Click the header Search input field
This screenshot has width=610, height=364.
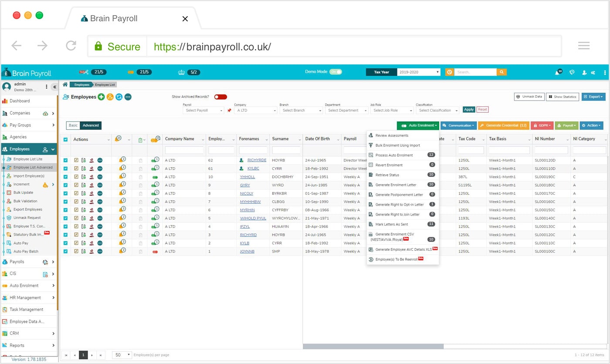[475, 72]
